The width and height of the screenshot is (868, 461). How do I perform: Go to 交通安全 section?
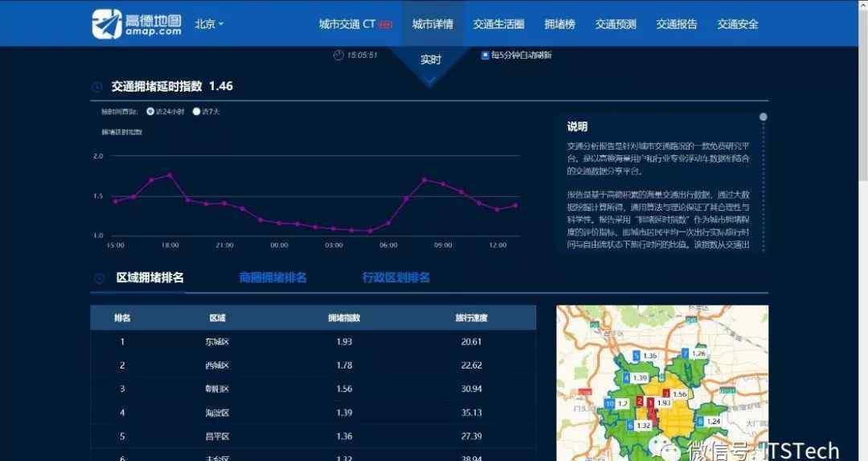[x=738, y=24]
